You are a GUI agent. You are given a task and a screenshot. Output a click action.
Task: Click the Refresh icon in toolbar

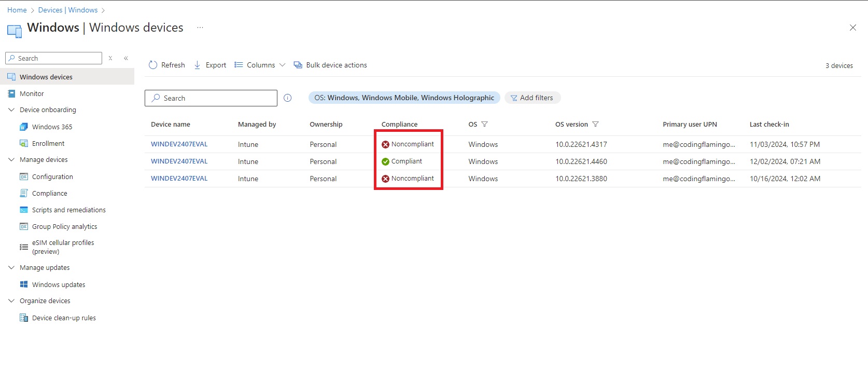pos(153,65)
